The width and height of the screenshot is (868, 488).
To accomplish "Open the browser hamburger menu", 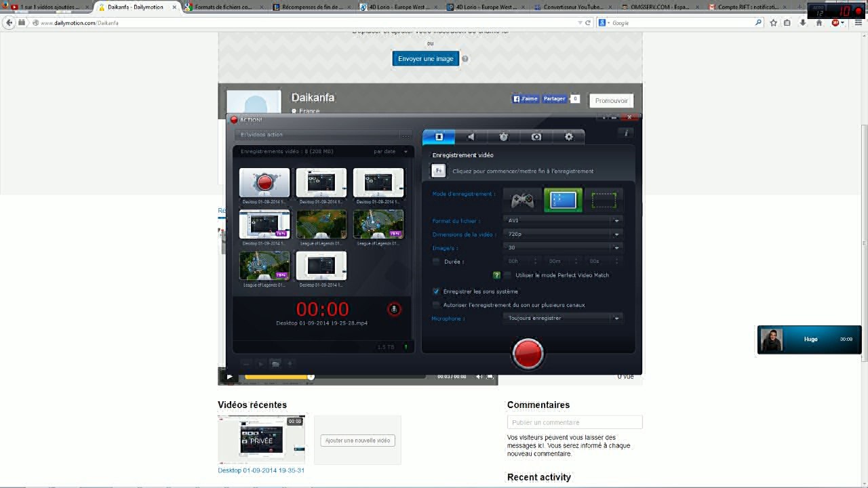I will pyautogui.click(x=859, y=22).
